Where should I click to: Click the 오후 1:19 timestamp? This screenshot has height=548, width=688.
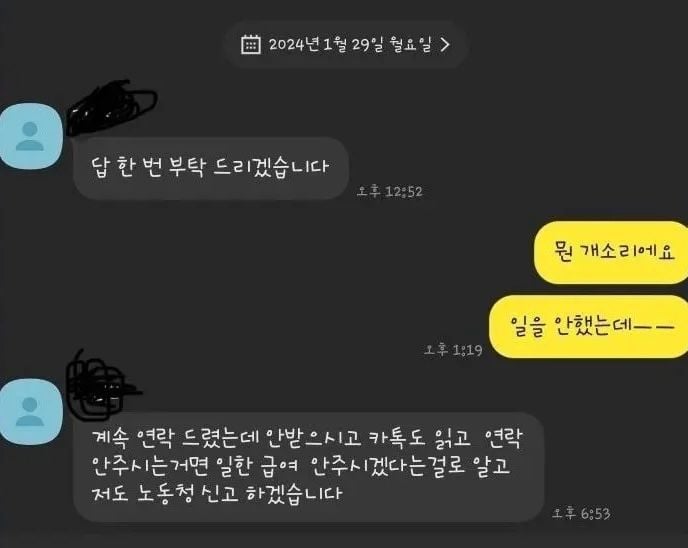[453, 350]
